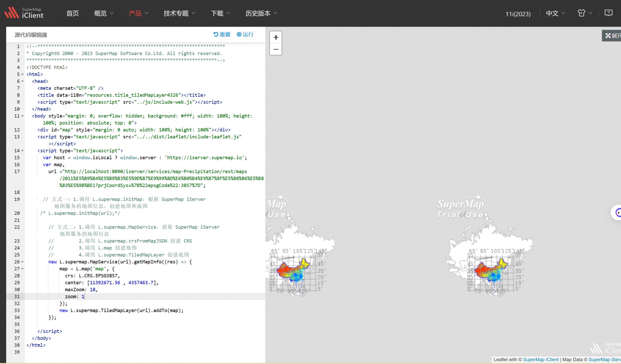Open the theme shirt icon menu

(585, 13)
